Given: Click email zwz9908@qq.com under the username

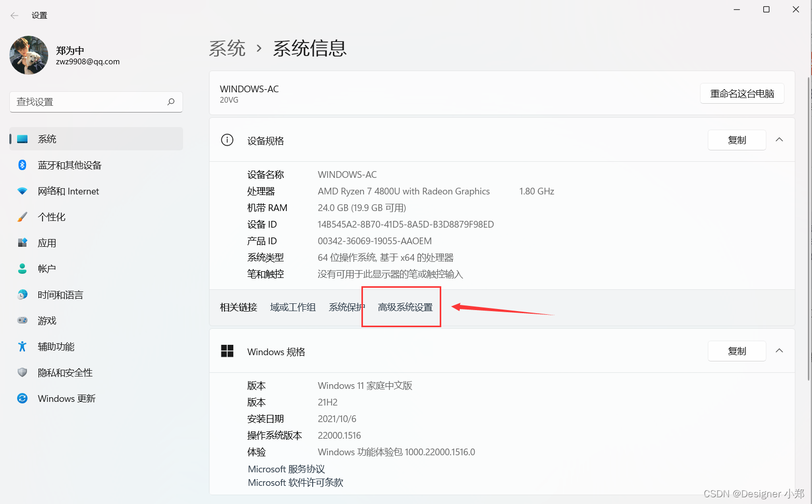Looking at the screenshot, I should [88, 62].
